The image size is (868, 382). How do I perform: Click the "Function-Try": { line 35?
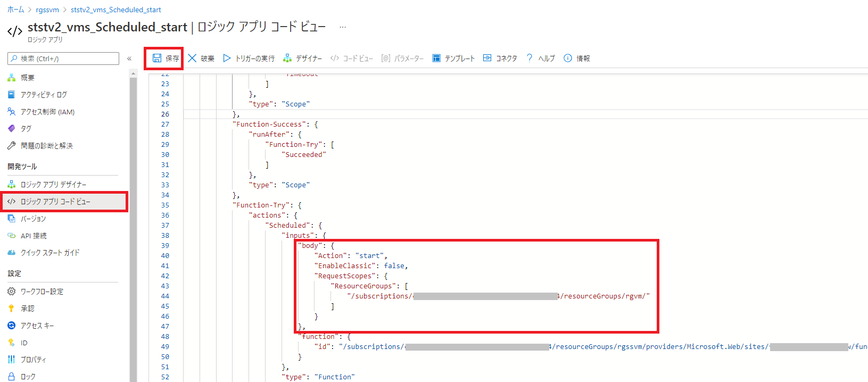[x=267, y=205]
